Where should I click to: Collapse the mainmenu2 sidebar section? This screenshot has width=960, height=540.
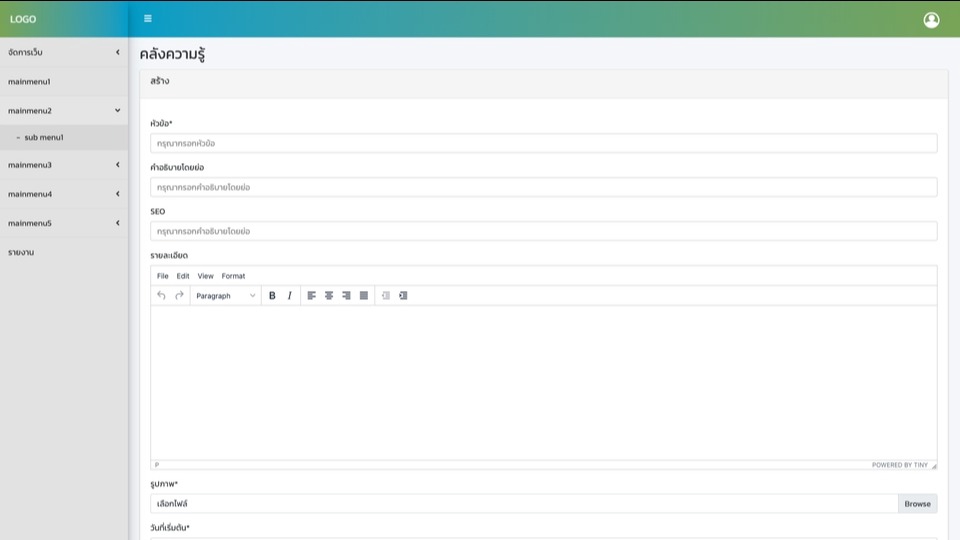[64, 111]
